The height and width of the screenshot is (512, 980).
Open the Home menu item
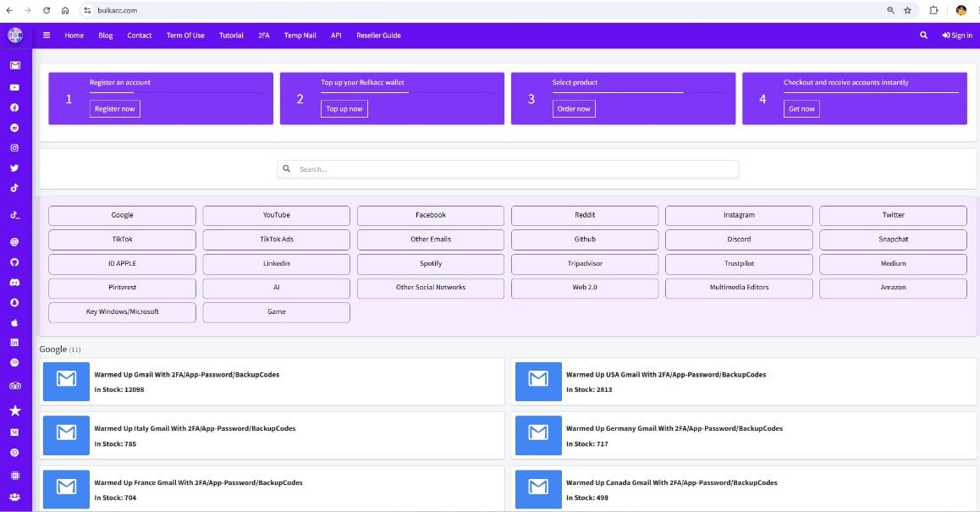(74, 36)
